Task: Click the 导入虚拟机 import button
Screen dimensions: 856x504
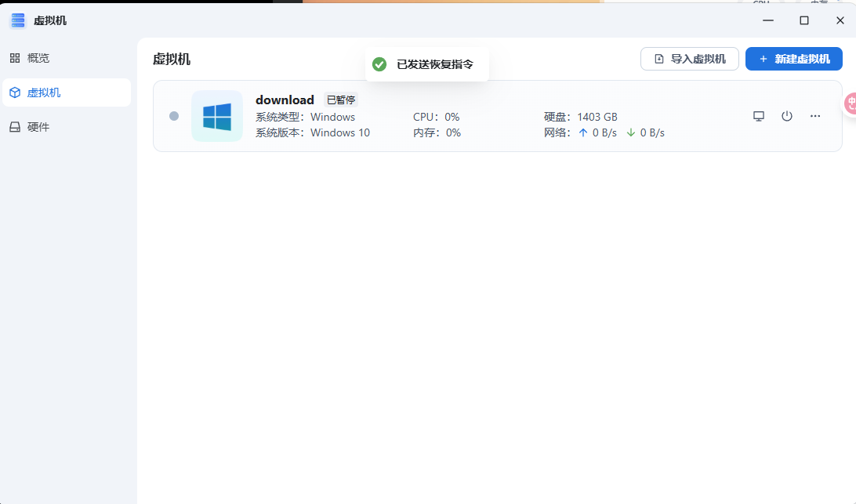Action: [x=689, y=59]
